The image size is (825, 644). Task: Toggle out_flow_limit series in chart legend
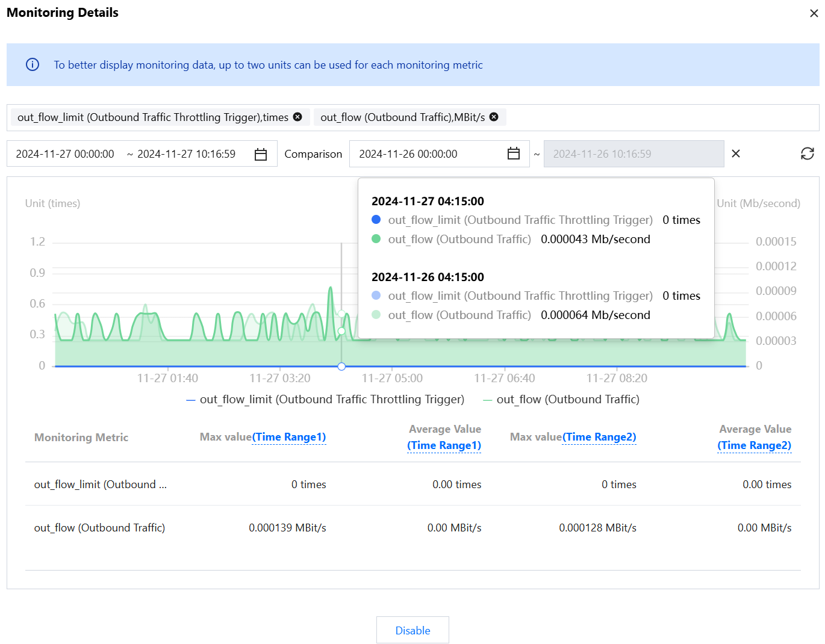tap(325, 400)
